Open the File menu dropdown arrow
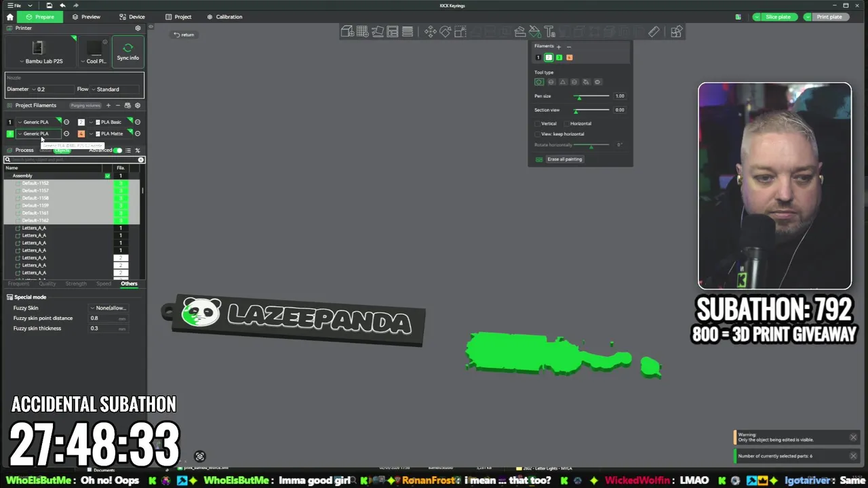Screen dimensions: 868x488 pos(30,5)
